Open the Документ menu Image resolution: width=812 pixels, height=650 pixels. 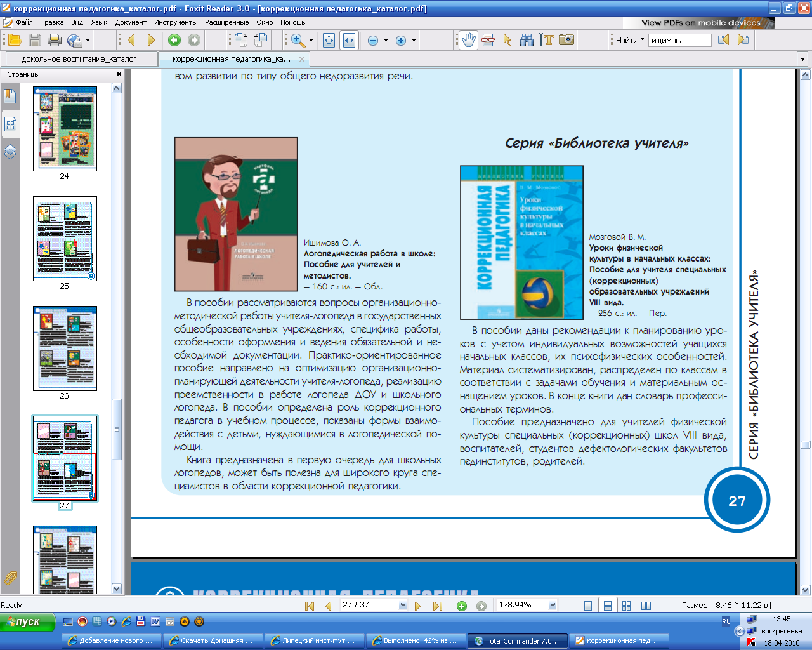131,22
